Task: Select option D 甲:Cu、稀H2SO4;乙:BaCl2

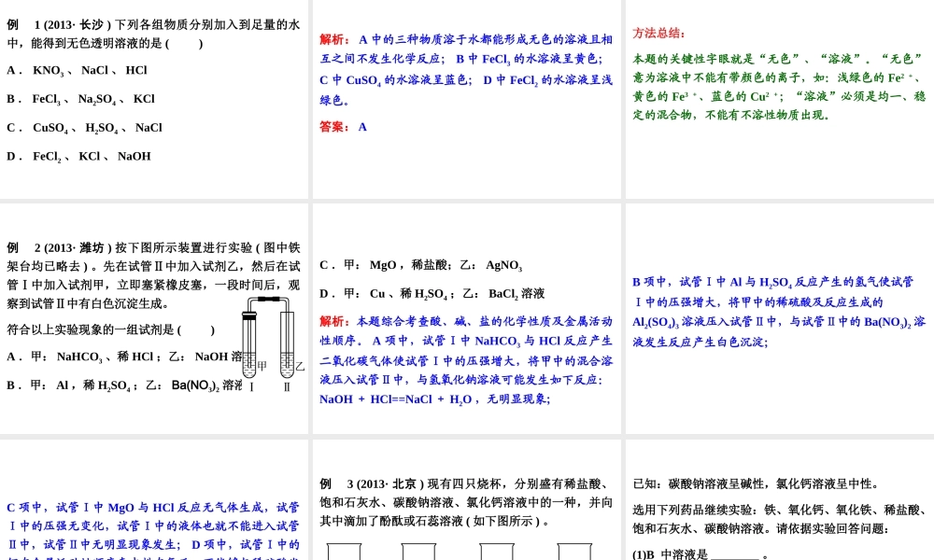Action: (432, 294)
